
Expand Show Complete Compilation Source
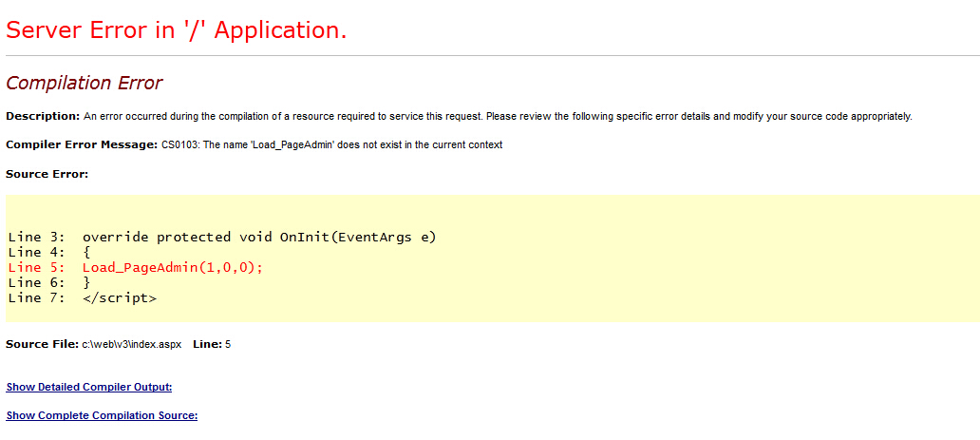(x=102, y=415)
